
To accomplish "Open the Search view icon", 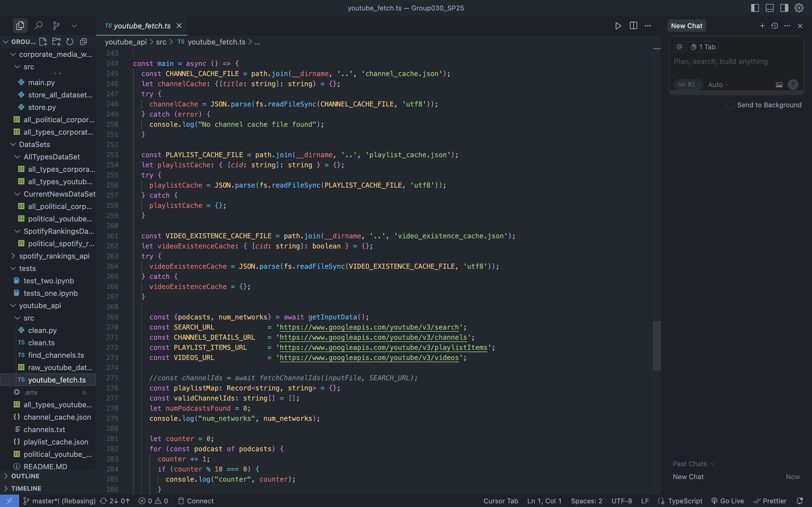I will click(x=39, y=25).
